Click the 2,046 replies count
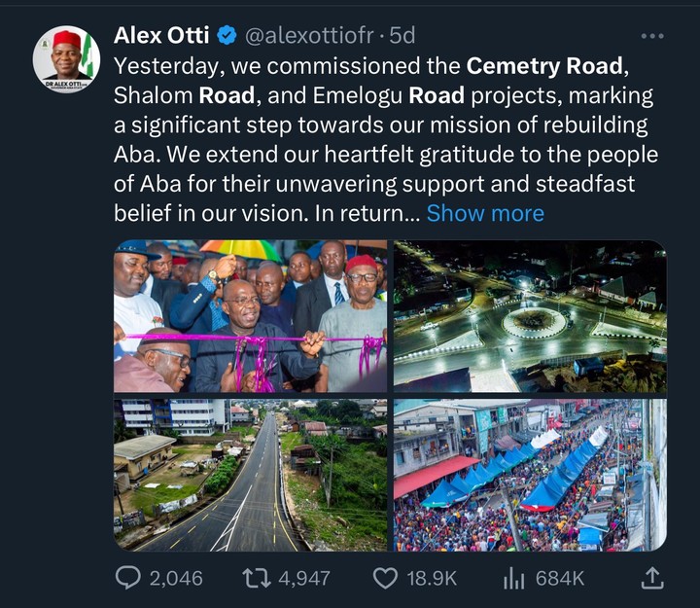Viewport: 700px width, 608px height. click(176, 578)
